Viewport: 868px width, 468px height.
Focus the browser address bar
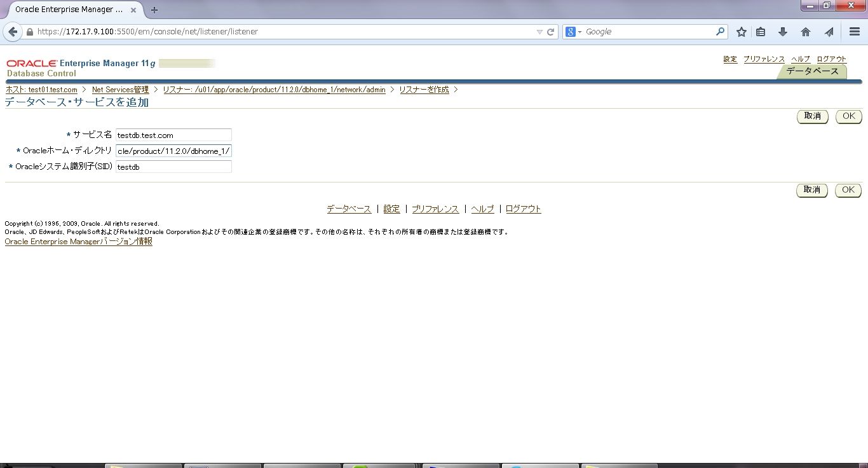coord(286,32)
